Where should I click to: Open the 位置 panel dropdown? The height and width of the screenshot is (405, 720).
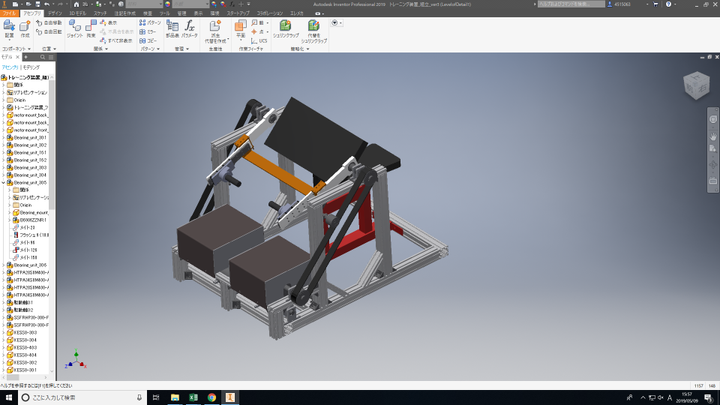[48, 48]
